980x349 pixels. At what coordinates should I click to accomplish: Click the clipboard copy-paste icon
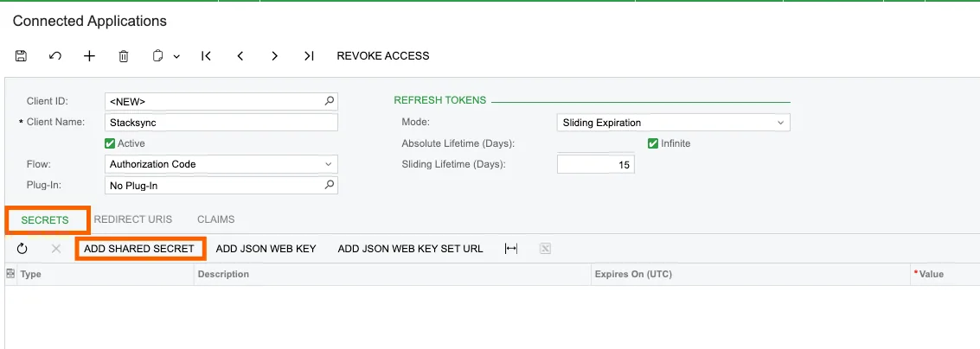pos(157,55)
